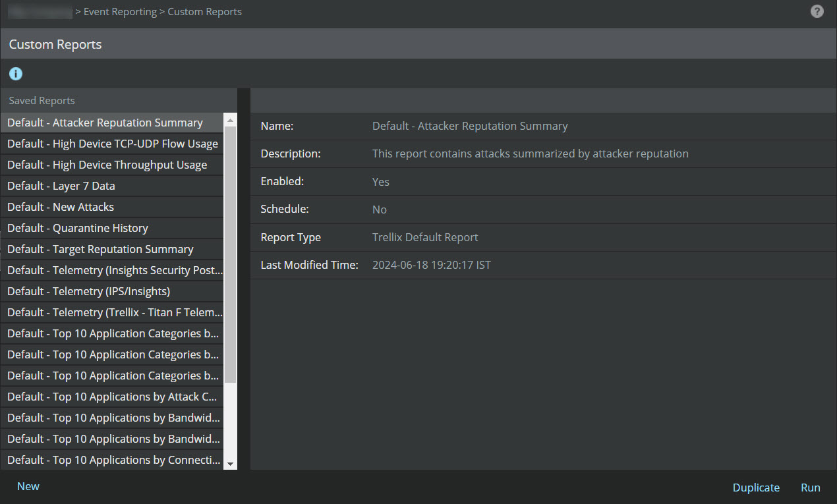Open the Event Reporting breadcrumb
Viewport: 837px width, 504px height.
pos(120,12)
